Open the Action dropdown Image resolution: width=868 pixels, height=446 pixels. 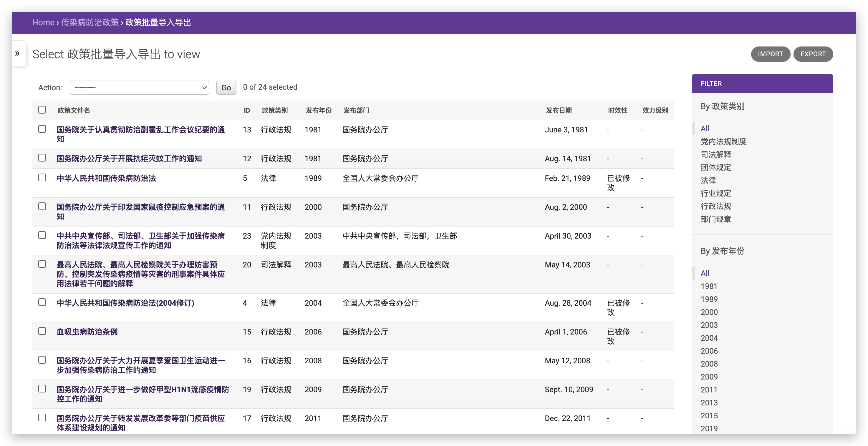pos(139,87)
